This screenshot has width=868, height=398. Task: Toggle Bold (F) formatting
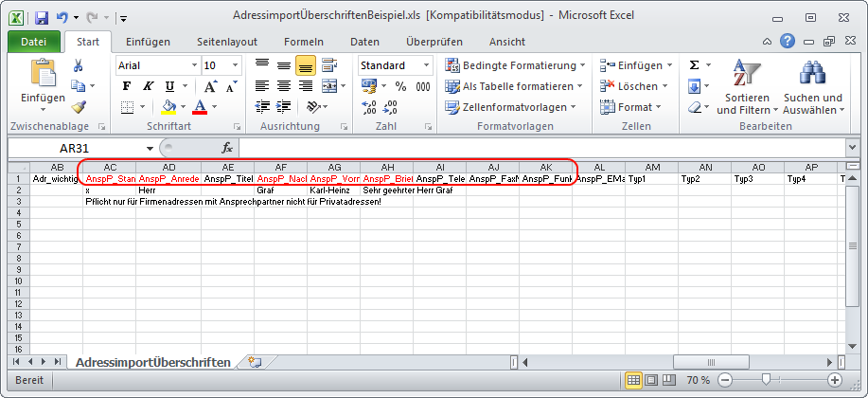point(126,86)
